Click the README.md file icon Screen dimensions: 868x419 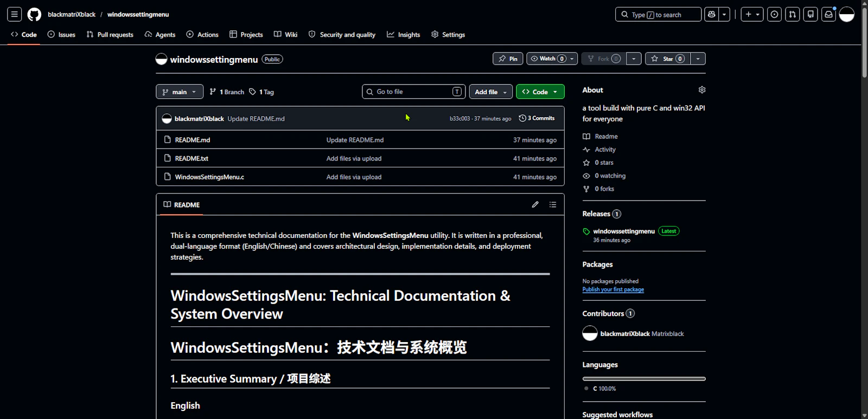point(168,140)
